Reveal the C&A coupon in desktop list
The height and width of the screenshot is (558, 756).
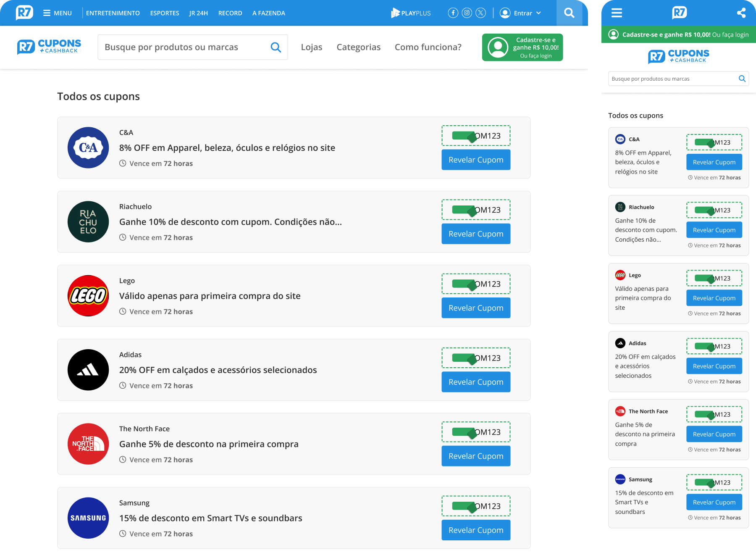(476, 160)
